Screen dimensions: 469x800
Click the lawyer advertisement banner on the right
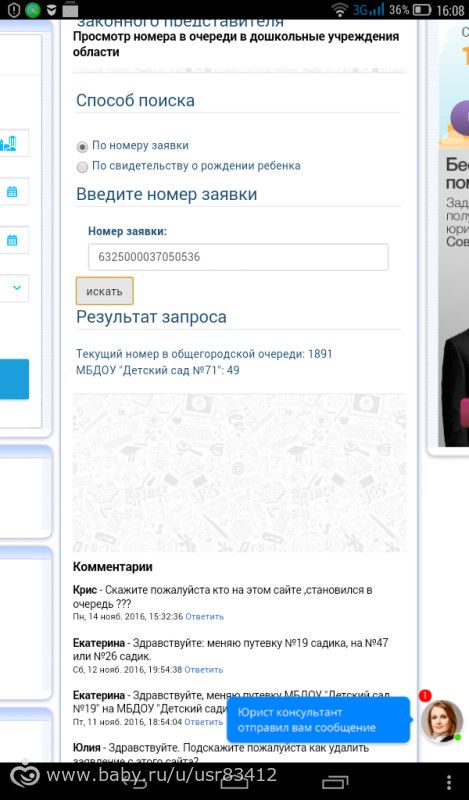pyautogui.click(x=453, y=235)
